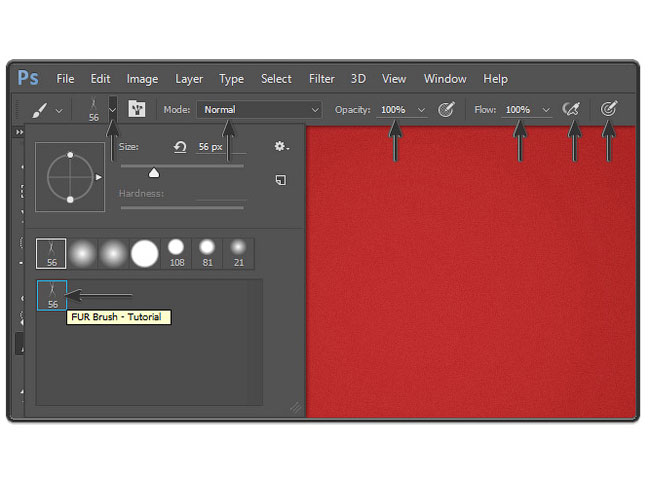Click the brush picker resize grip corner

coord(296,407)
